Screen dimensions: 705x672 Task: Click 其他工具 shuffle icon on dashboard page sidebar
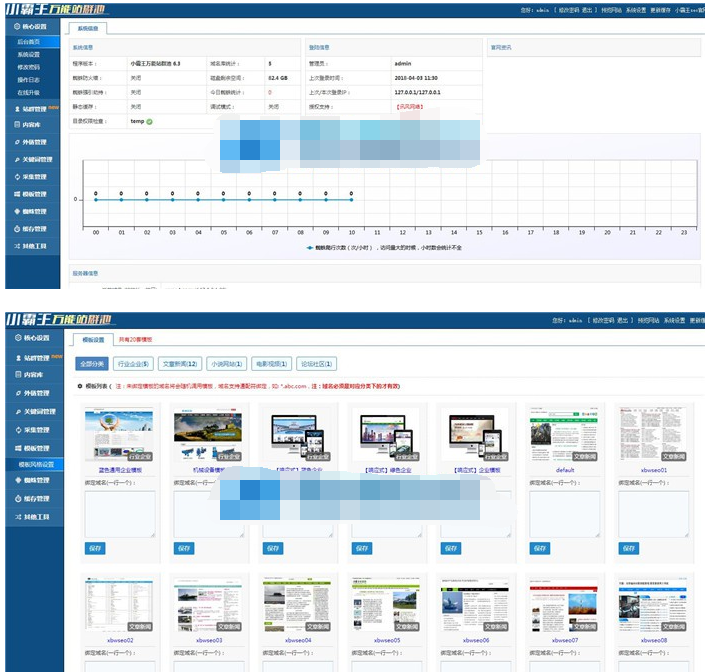pos(17,246)
